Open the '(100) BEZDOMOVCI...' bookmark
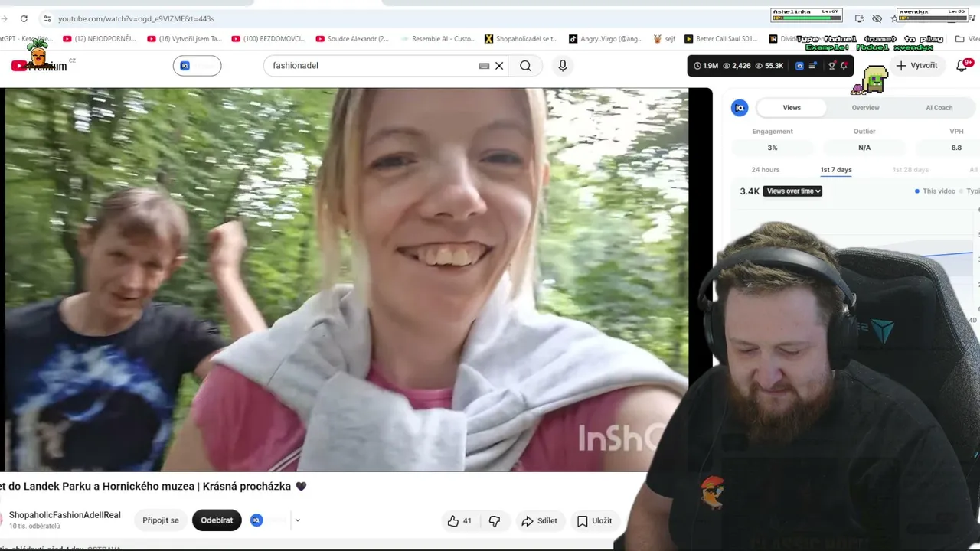Viewport: 980px width, 551px height. coord(268,39)
